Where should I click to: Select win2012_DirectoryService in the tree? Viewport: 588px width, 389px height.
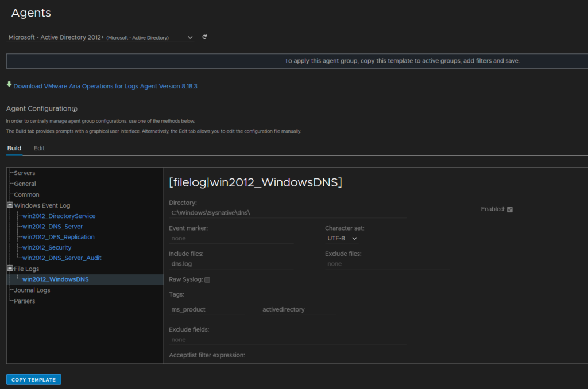click(x=59, y=216)
